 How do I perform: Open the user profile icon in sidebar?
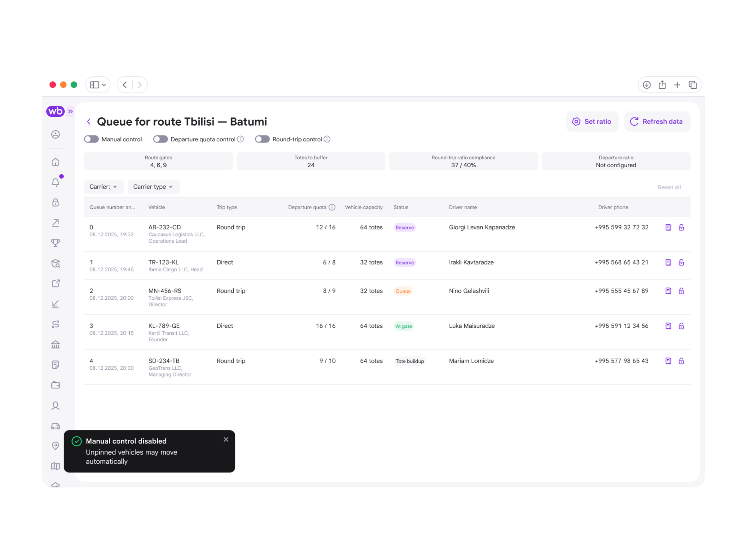[55, 135]
